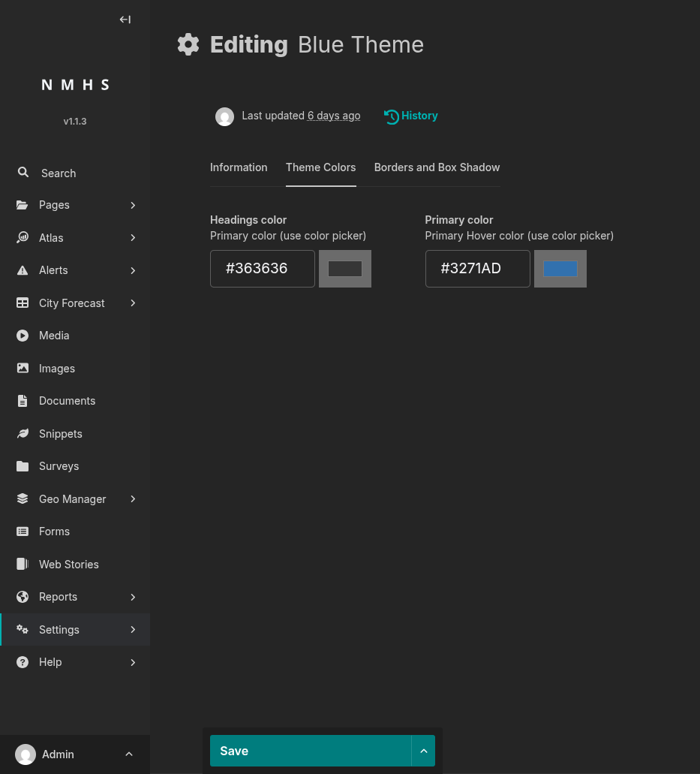
Task: Expand the City Forecast submenu chevron
Action: [x=133, y=303]
